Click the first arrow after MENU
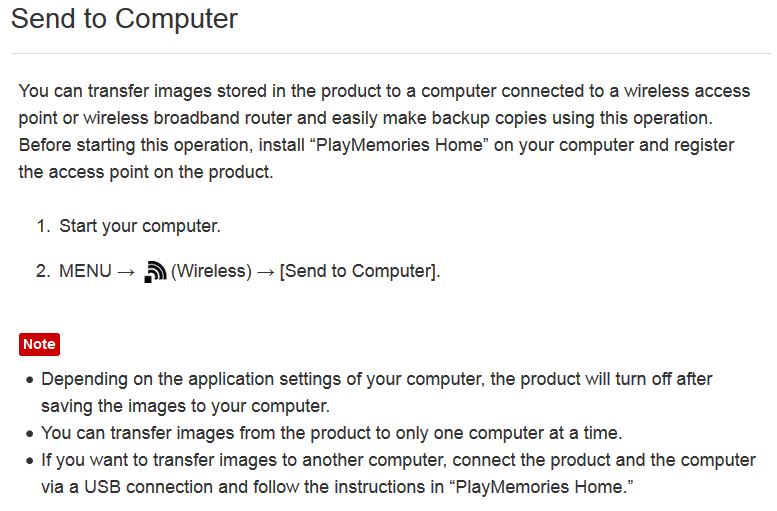 [125, 272]
